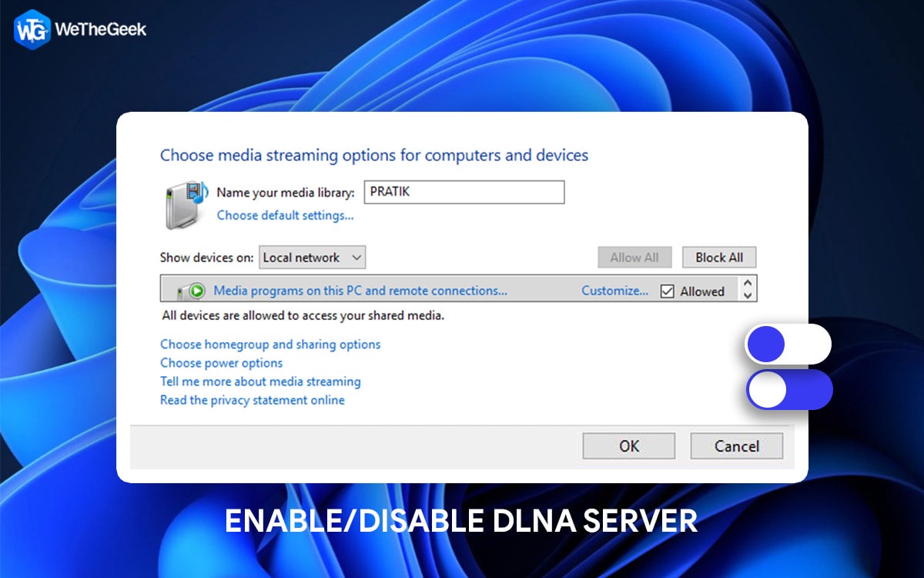
Task: Click the Block All button
Action: click(x=718, y=257)
